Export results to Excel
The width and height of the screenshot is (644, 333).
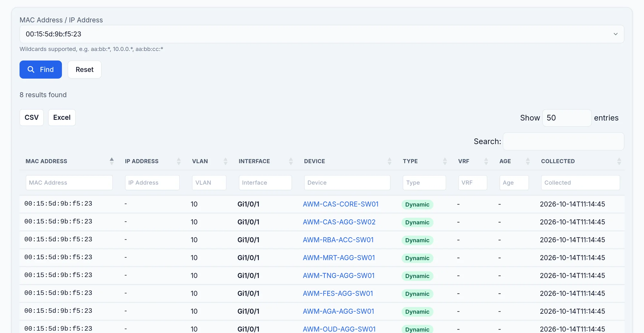coord(62,118)
